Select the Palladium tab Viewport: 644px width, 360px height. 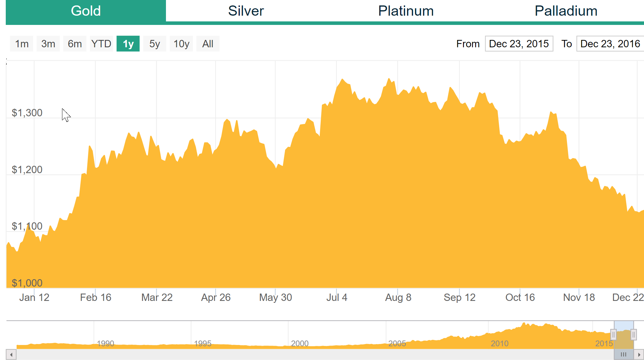click(566, 11)
